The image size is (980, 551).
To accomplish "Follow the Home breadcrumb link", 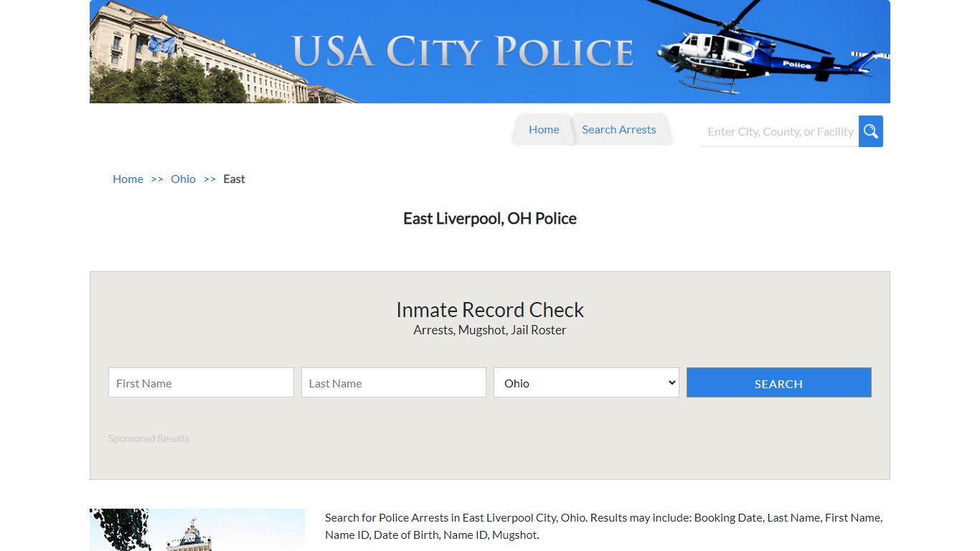I will 128,179.
